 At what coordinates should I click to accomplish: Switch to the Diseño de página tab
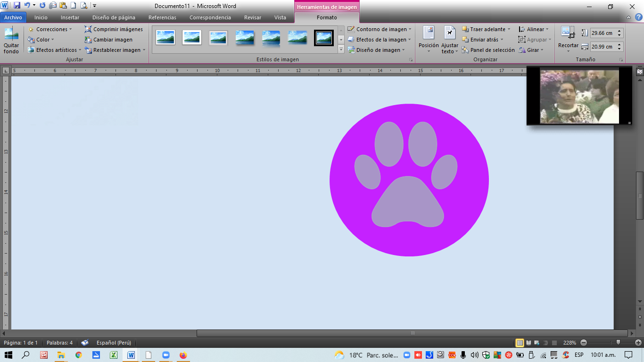pyautogui.click(x=114, y=17)
